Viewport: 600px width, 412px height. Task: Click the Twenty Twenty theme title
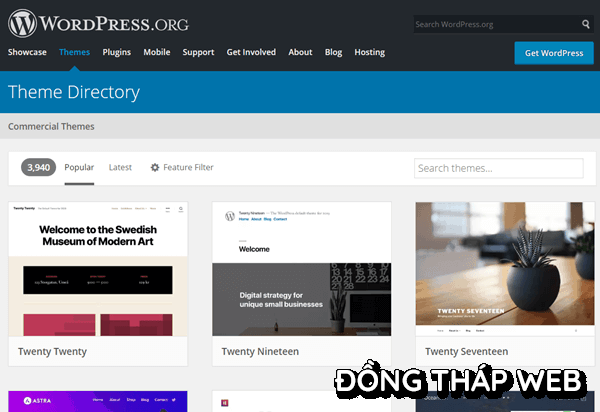pyautogui.click(x=52, y=352)
